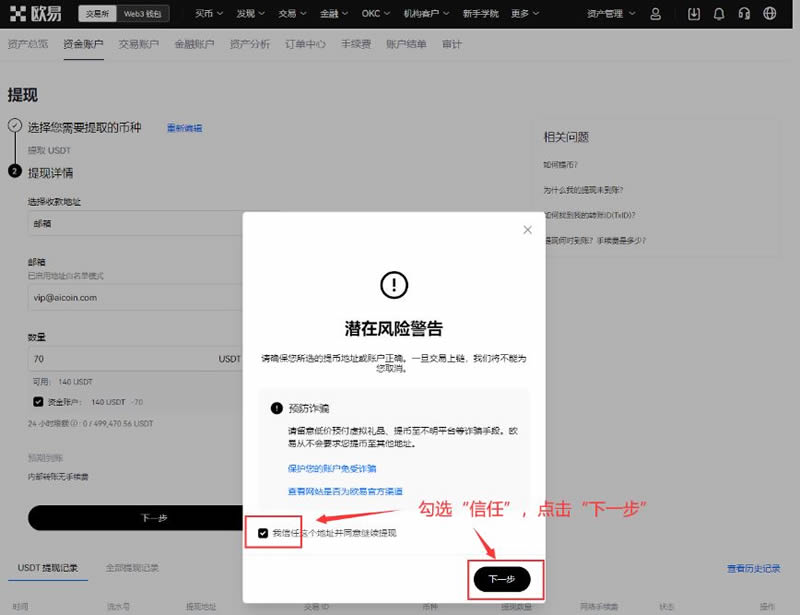Open notifications via bell icon

click(720, 14)
